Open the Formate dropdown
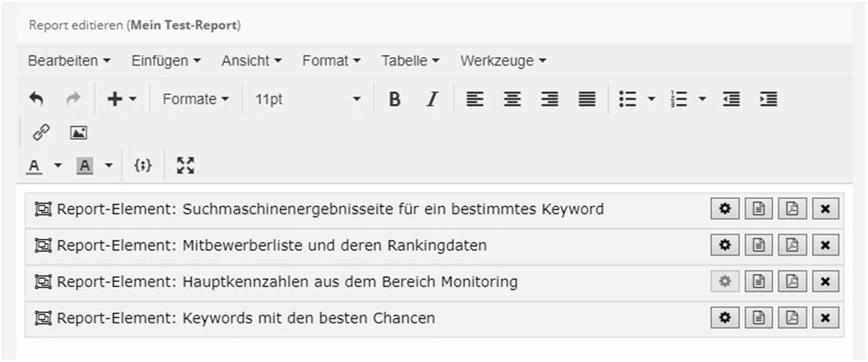868x362 pixels. 196,99
